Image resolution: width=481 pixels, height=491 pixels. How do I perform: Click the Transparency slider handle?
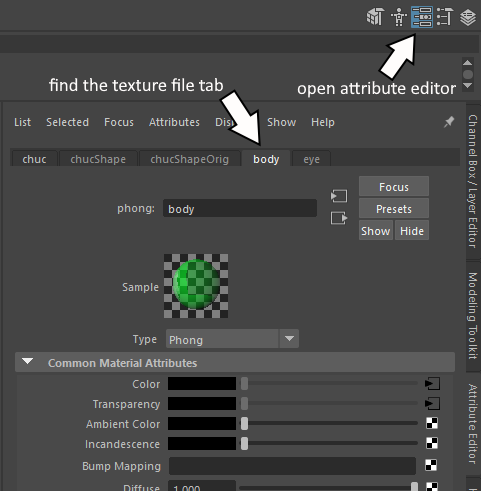244,404
